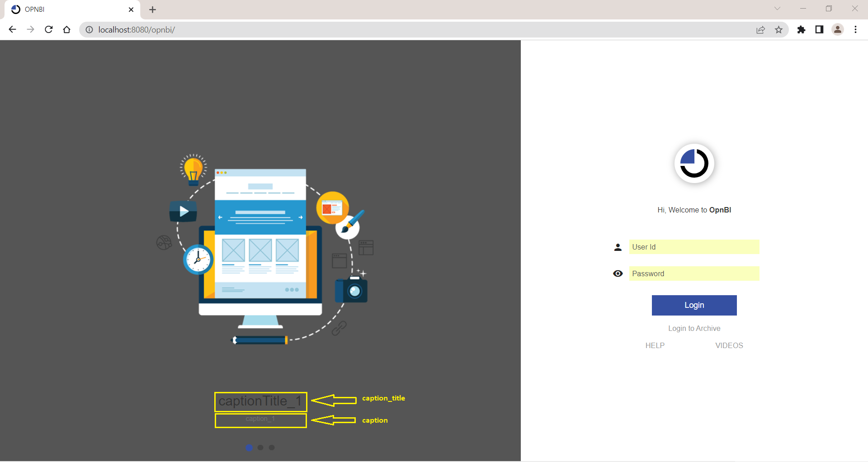Open the browser profile avatar icon
Image resolution: width=868 pixels, height=462 pixels.
pos(838,29)
